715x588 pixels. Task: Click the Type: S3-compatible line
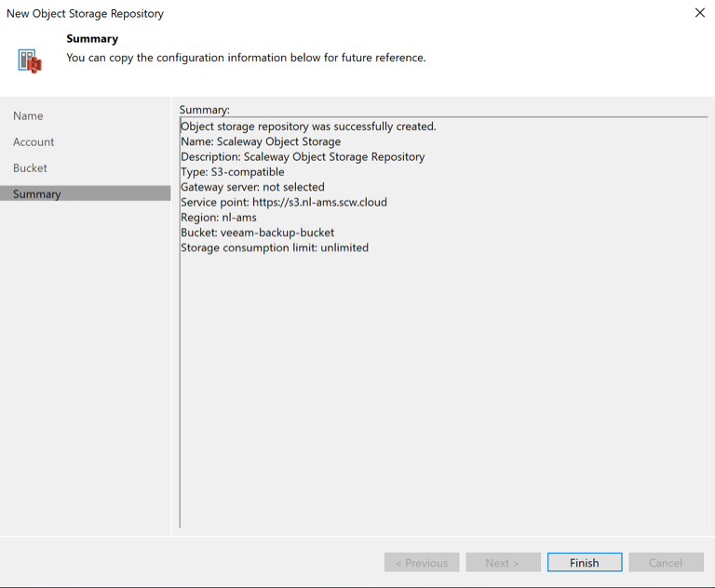pos(233,172)
